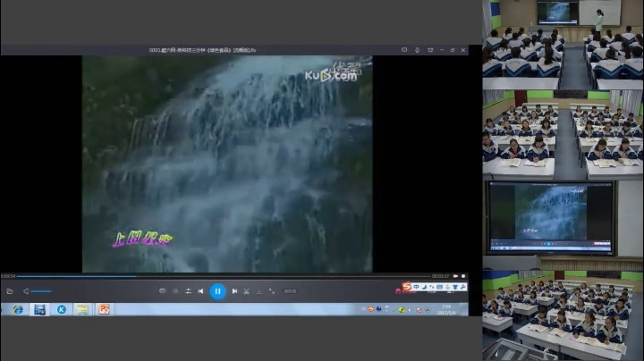Open Internet Explorer from the taskbar
This screenshot has width=644, height=361.
pyautogui.click(x=17, y=309)
